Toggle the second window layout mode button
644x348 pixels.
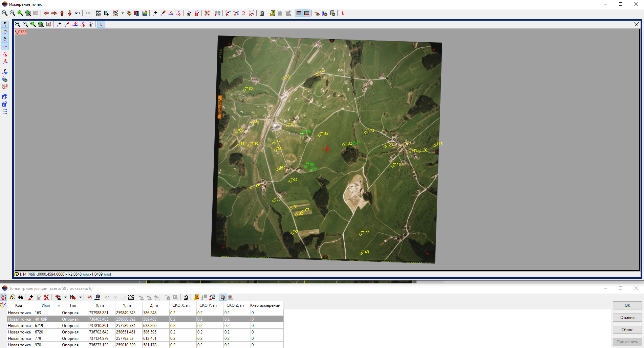click(307, 13)
